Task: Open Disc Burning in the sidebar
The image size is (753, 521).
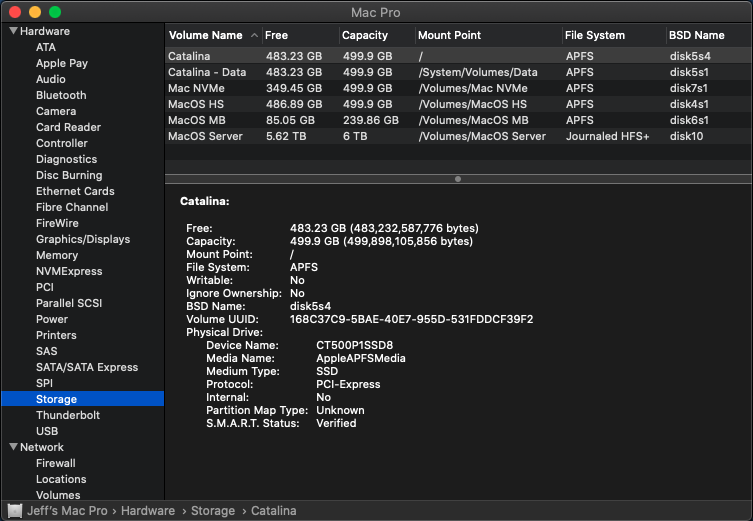Action: click(69, 175)
